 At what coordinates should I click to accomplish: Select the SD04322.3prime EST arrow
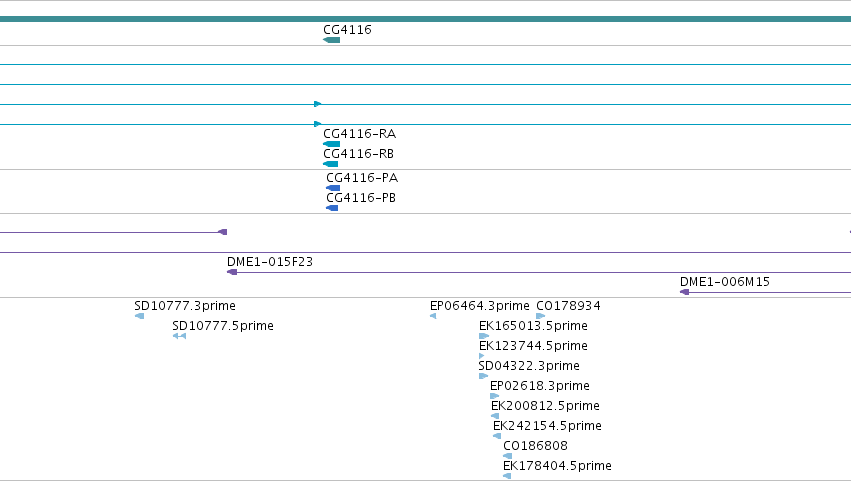484,376
